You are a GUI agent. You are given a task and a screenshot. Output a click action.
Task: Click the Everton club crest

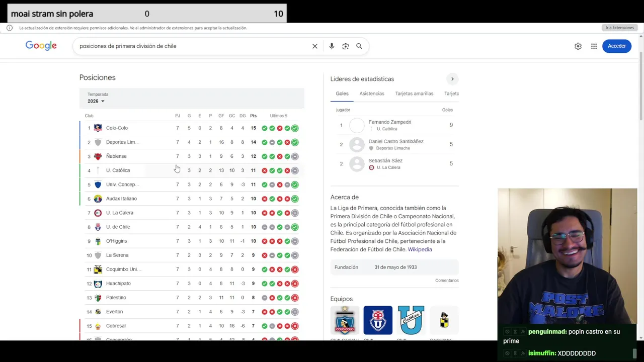click(98, 312)
